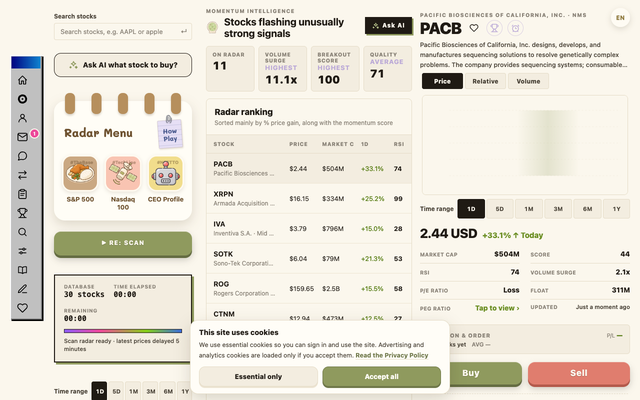Choose 3M range below the scan status panel
This screenshot has width=640, height=400.
(x=151, y=391)
